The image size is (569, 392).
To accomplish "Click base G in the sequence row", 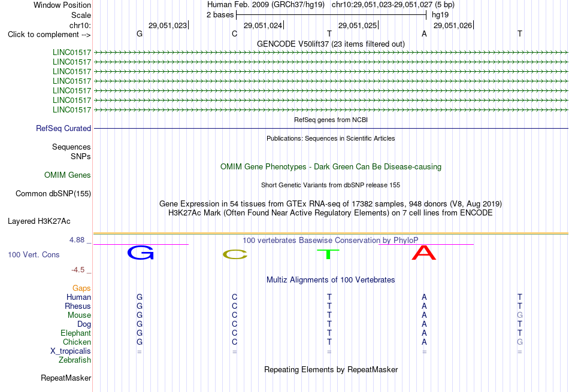I will pos(140,34).
